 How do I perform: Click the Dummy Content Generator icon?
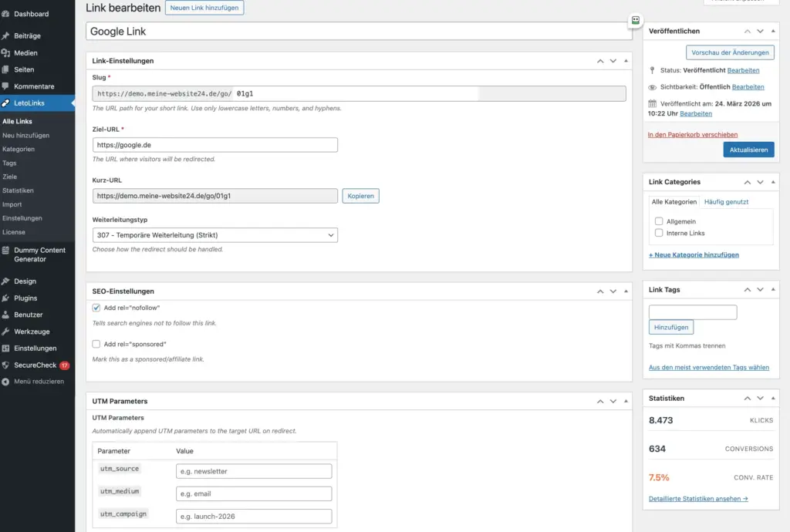(5, 250)
